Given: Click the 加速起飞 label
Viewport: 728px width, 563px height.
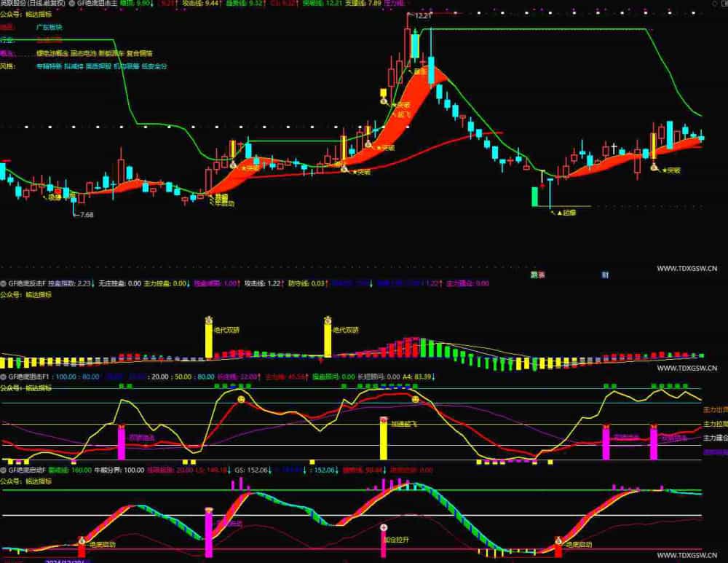Looking at the screenshot, I should [404, 424].
